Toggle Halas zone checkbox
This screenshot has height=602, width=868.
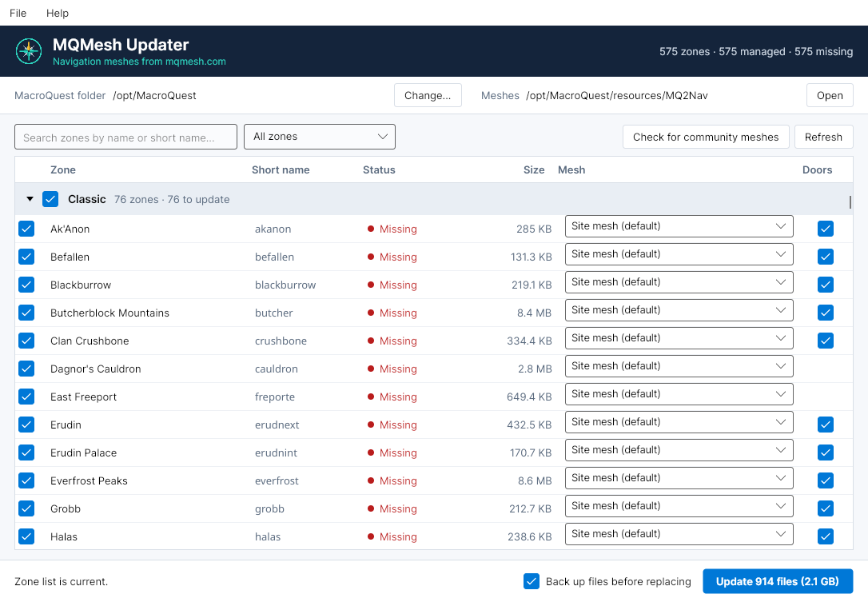coord(26,536)
